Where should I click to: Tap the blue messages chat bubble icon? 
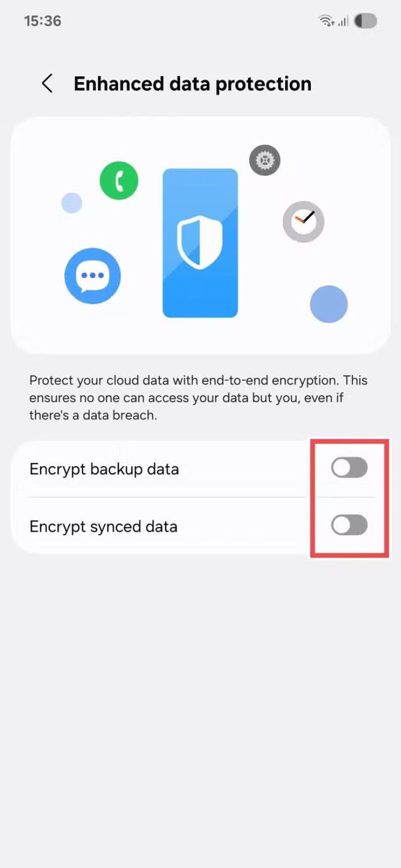[92, 276]
